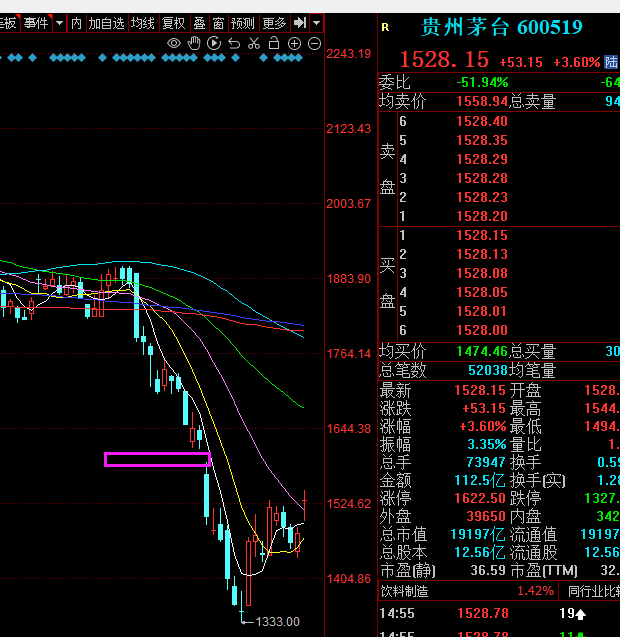The width and height of the screenshot is (620, 637).
Task: Select buy level 4 price 1528.05
Action: click(x=482, y=292)
